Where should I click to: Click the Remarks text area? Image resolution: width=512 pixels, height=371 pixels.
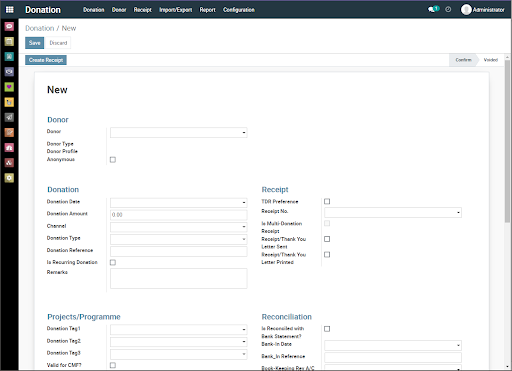(x=179, y=279)
